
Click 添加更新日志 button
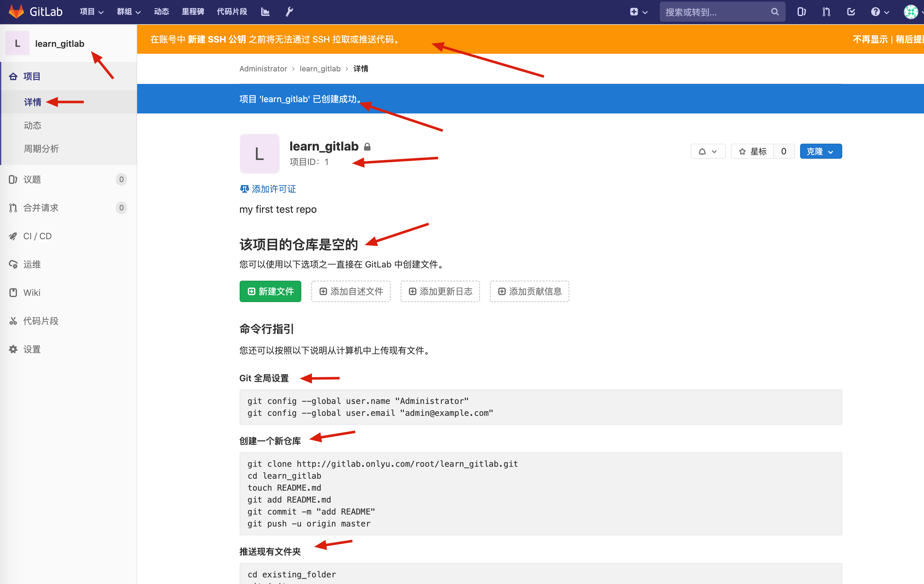click(440, 291)
